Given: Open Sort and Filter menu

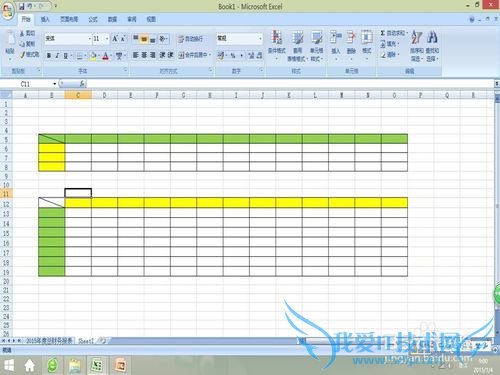Looking at the screenshot, I should (416, 45).
